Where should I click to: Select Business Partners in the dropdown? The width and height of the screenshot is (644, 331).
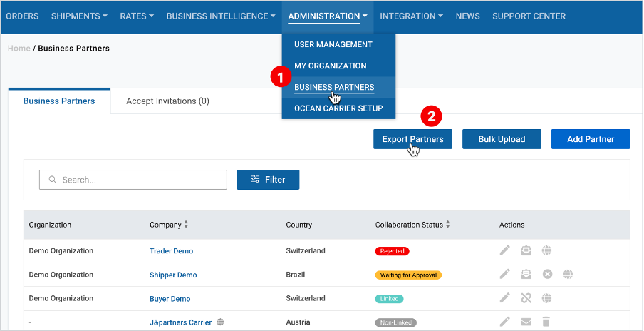point(334,87)
